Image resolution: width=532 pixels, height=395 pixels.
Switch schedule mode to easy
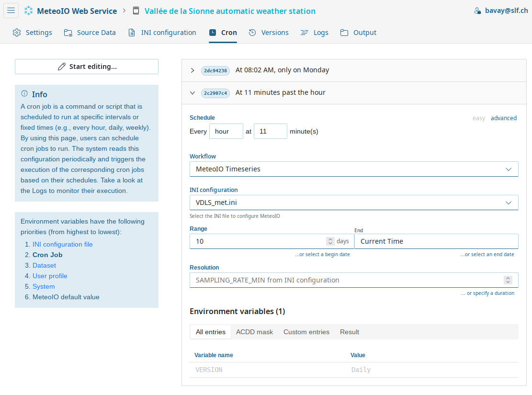(478, 118)
